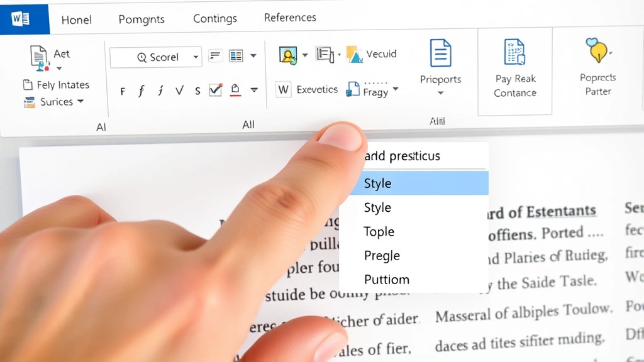Open the Prioports document icon
Viewport: 644px width, 362px height.
coord(440,55)
